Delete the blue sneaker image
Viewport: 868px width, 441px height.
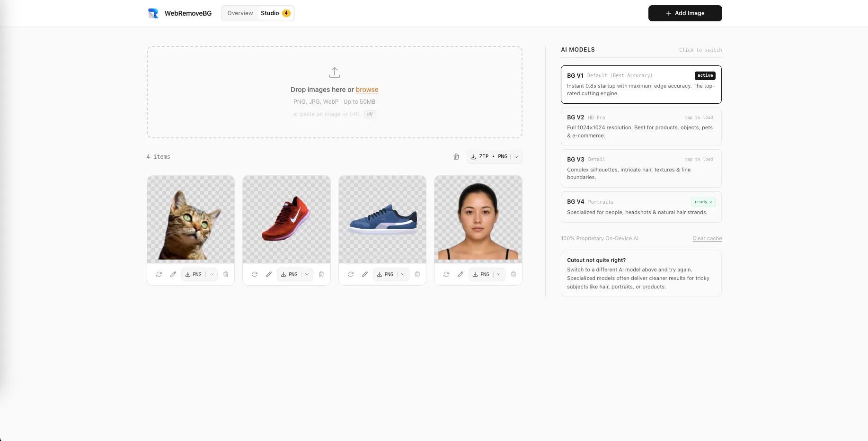coord(417,274)
